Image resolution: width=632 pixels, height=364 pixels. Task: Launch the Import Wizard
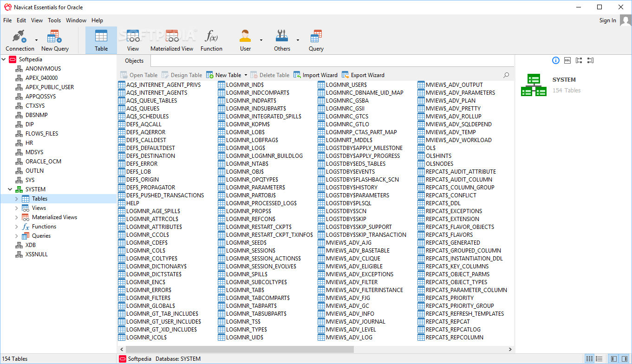coord(315,75)
